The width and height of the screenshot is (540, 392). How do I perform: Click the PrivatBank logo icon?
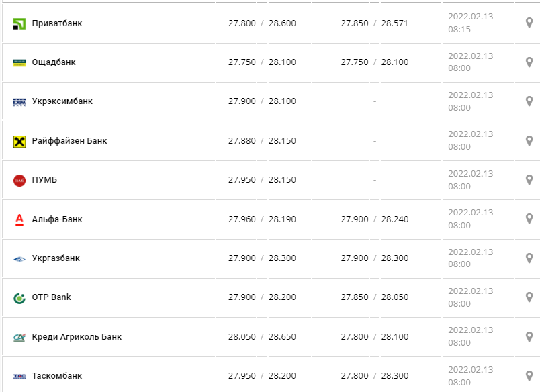click(19, 23)
